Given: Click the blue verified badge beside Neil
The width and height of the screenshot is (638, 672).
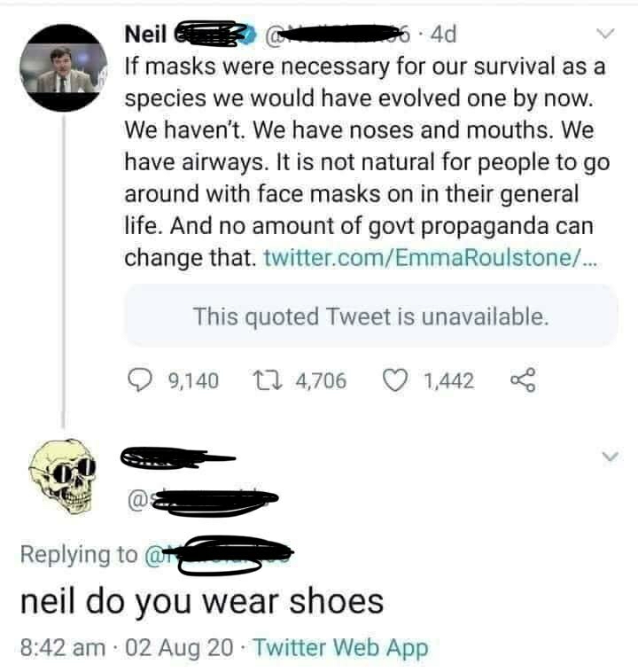Looking at the screenshot, I should pos(250,35).
